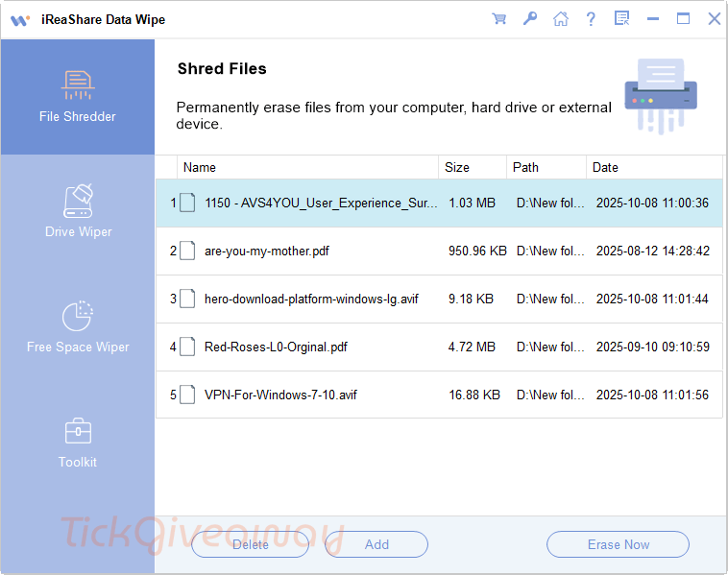Close the iReaShare Data Wipe window

pos(714,18)
